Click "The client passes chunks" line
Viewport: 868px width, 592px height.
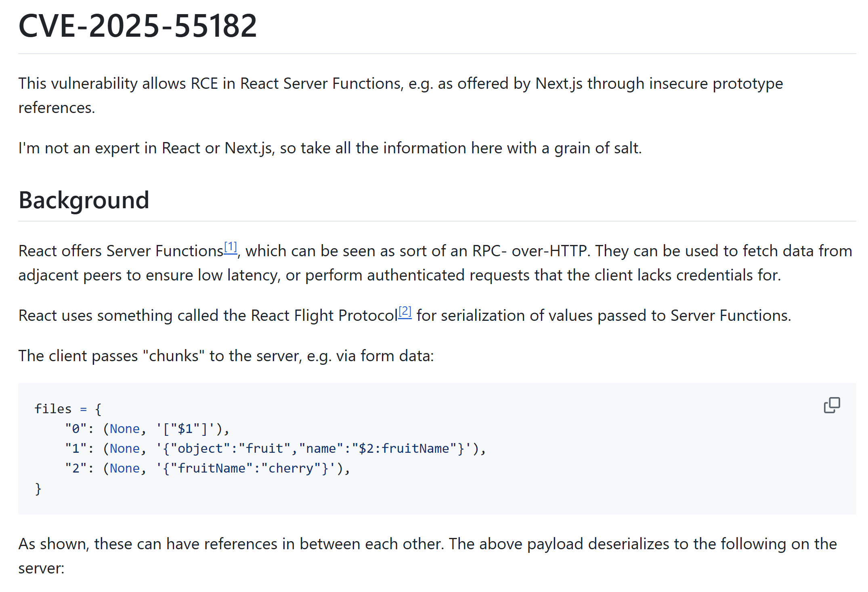(226, 356)
